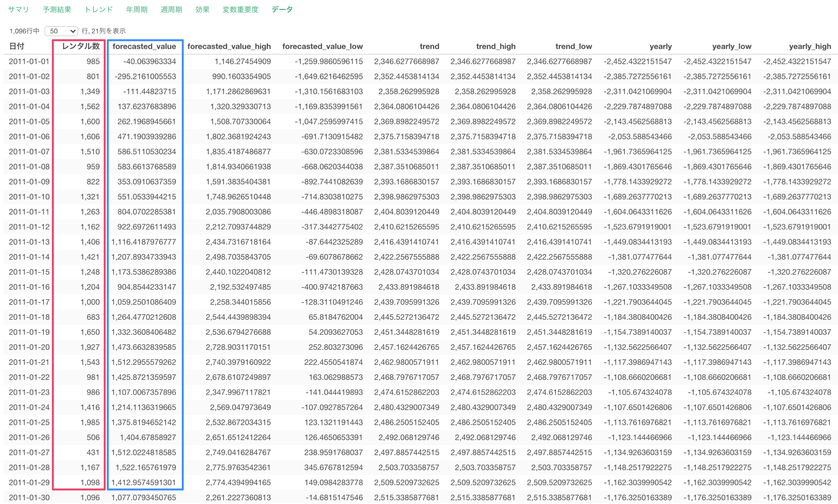Select forecast low cell -1,259.9860596115
This screenshot has height=504, width=838.
[329, 62]
